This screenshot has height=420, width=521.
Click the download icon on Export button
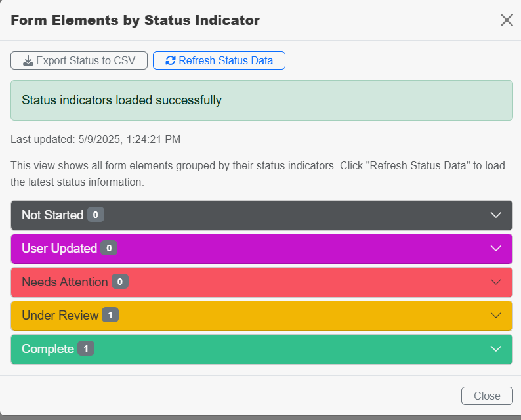pyautogui.click(x=28, y=60)
